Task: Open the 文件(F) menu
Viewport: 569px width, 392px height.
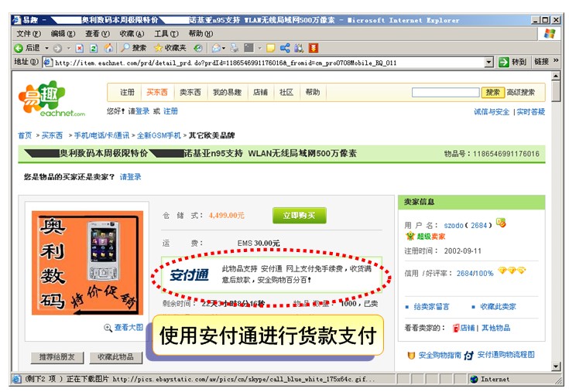Action: point(29,34)
